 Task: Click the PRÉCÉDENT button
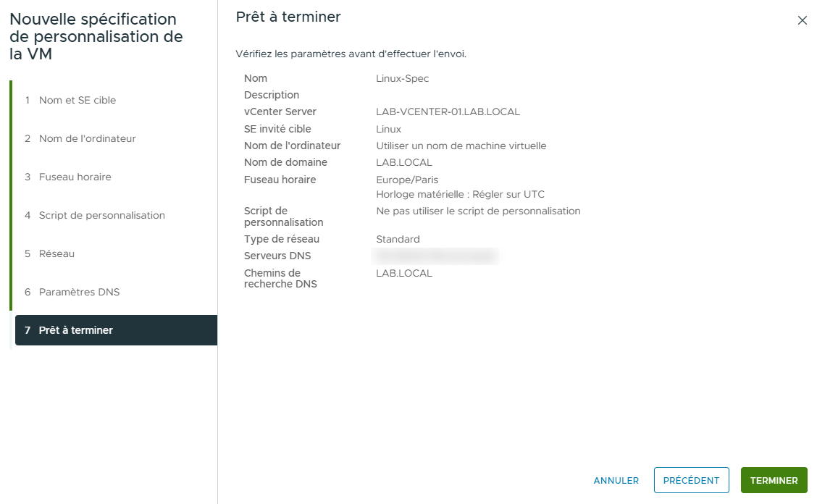coord(691,480)
